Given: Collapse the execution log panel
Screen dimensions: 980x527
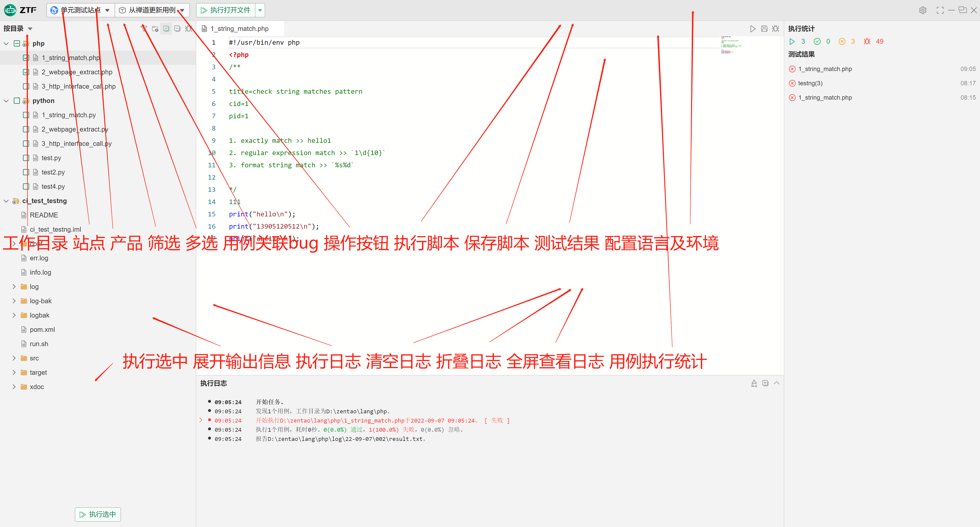Looking at the screenshot, I should point(776,383).
